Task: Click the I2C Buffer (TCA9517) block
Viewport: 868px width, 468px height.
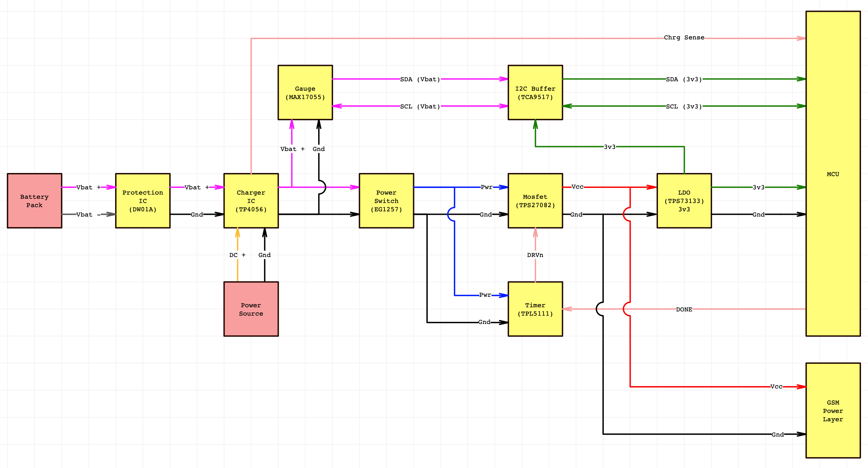Action: [535, 93]
